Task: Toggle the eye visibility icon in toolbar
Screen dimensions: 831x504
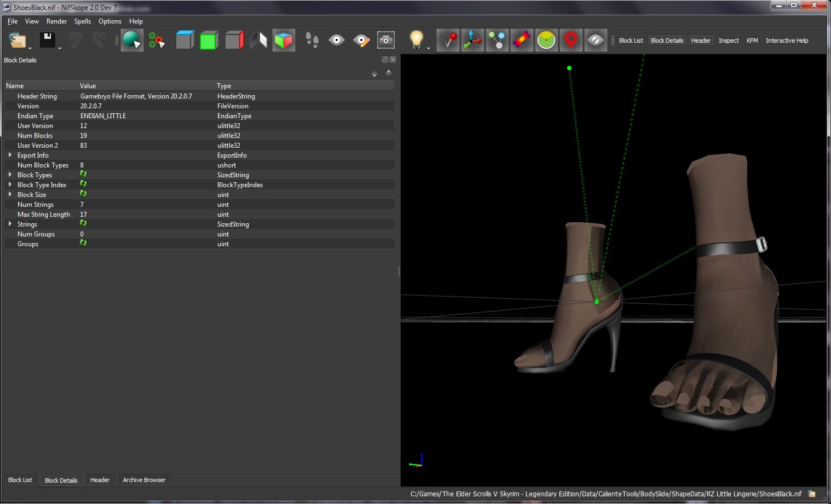Action: 337,40
